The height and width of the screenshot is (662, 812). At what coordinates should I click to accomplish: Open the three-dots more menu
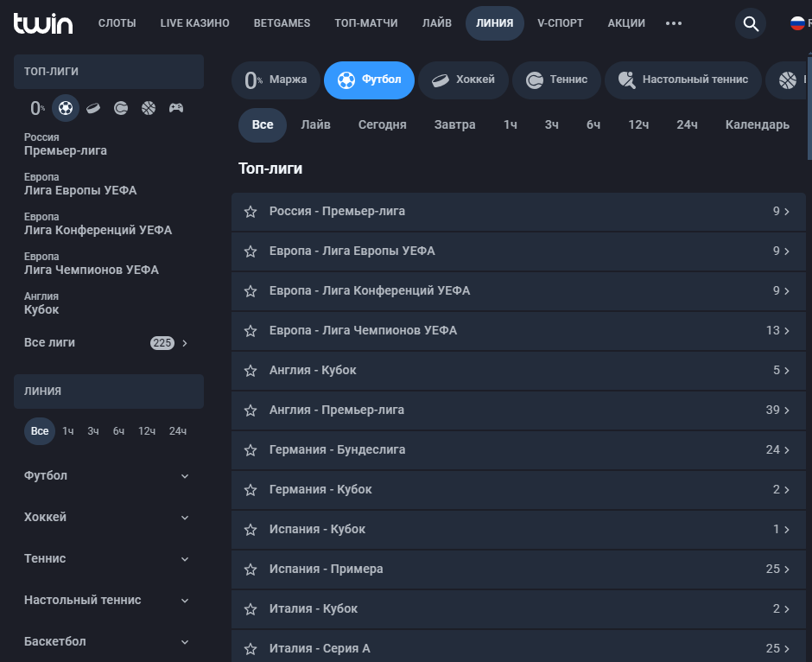pyautogui.click(x=673, y=23)
